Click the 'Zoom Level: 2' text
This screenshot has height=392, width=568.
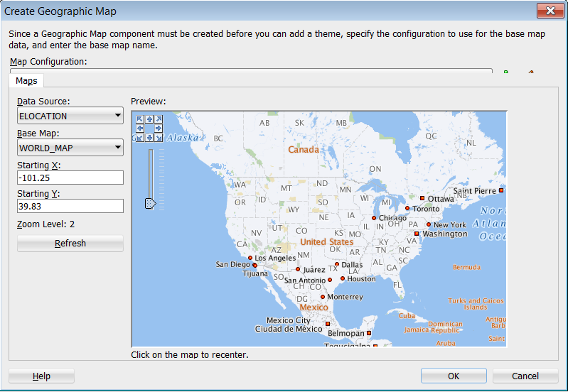pyautogui.click(x=45, y=224)
